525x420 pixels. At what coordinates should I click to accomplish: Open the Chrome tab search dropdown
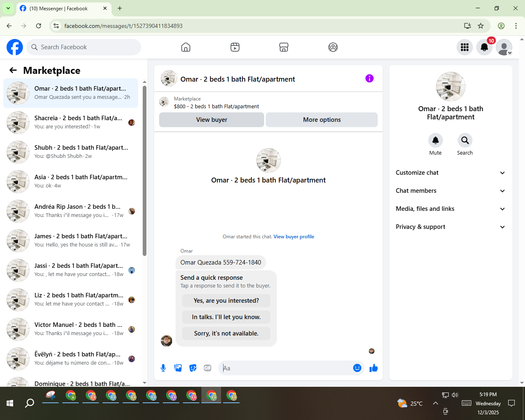[x=8, y=8]
